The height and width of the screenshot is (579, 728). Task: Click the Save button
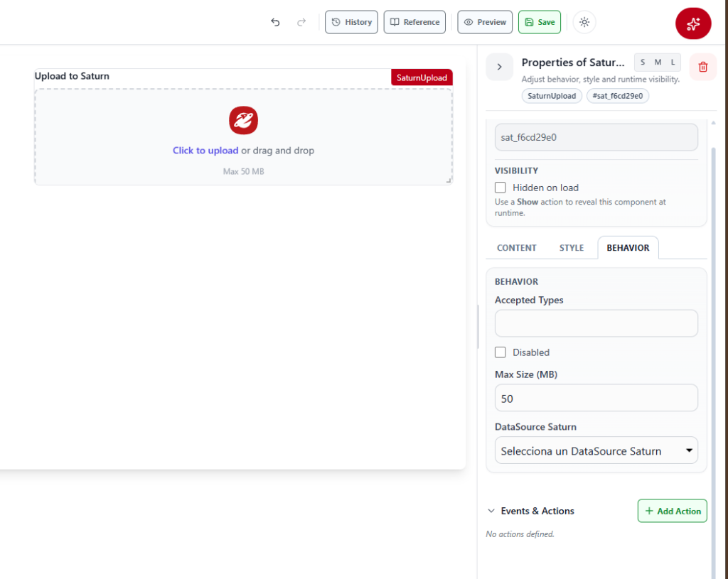[540, 22]
